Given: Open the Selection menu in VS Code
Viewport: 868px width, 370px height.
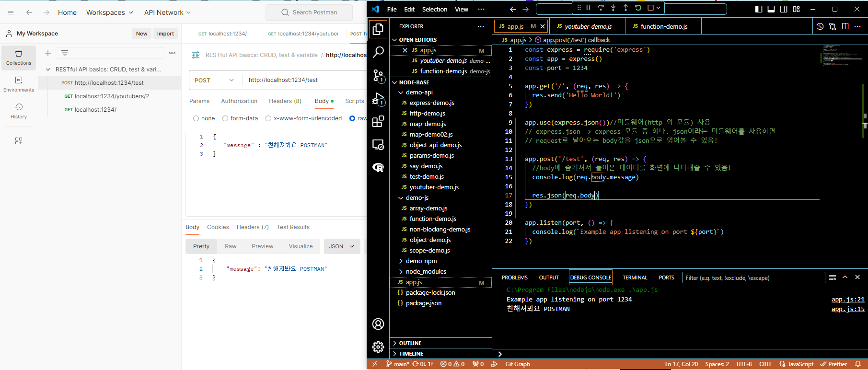Looking at the screenshot, I should click(x=435, y=9).
